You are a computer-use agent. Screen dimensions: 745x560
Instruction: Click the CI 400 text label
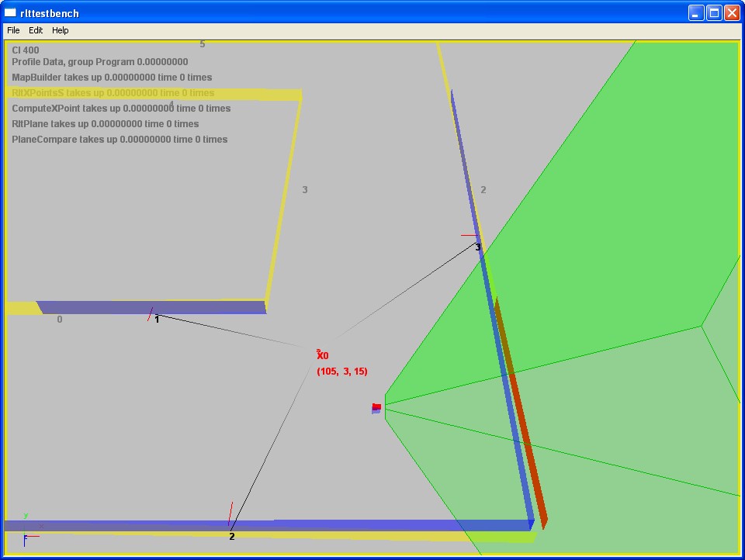click(26, 50)
